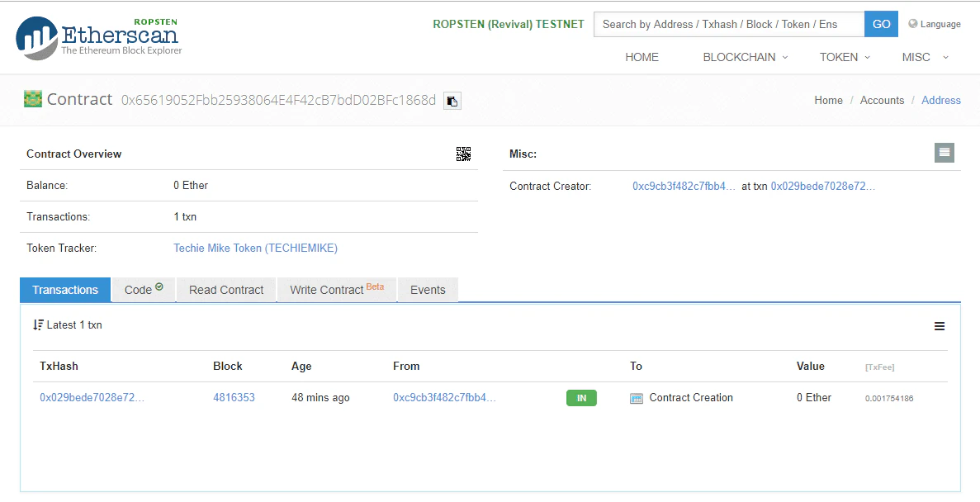The image size is (980, 502).
Task: Click the Home breadcrumb link
Action: click(x=828, y=100)
